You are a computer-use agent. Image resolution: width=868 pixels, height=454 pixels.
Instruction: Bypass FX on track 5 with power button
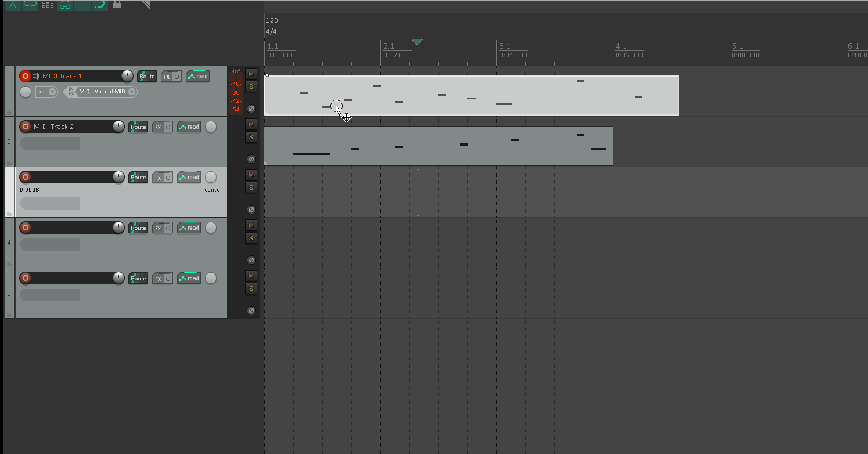point(168,279)
